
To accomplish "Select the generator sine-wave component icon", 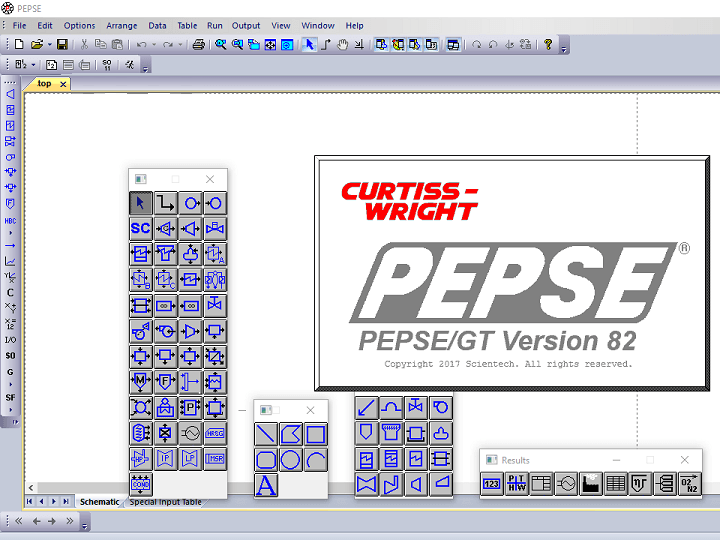I will pyautogui.click(x=190, y=433).
